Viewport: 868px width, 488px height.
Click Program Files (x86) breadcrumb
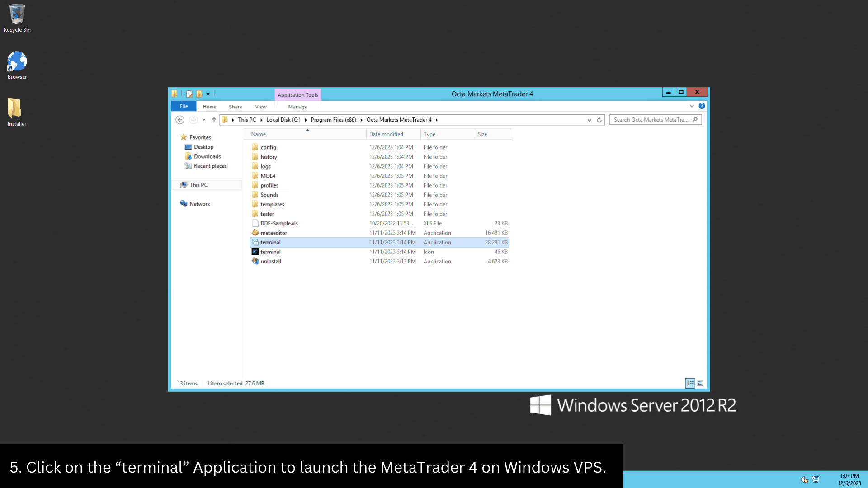333,120
